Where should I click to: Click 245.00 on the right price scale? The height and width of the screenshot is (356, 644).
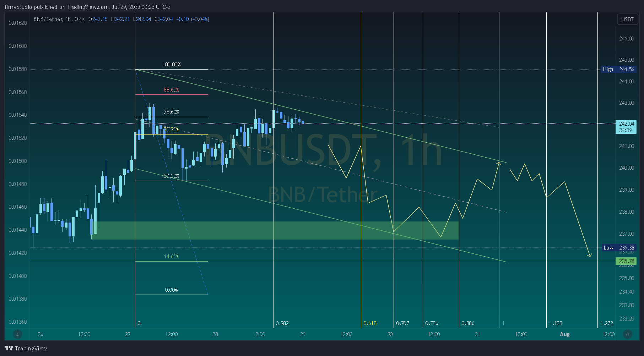[x=626, y=60]
